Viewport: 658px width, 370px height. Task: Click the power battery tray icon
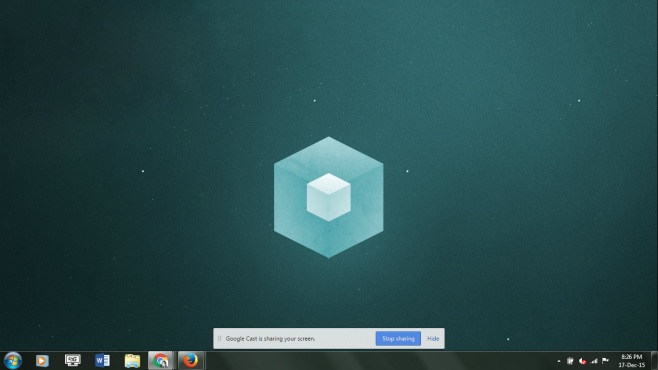pos(570,361)
